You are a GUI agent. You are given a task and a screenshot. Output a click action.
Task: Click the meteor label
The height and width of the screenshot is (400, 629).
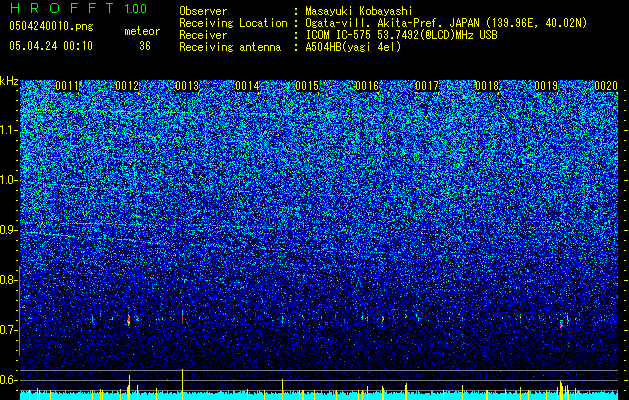[142, 31]
